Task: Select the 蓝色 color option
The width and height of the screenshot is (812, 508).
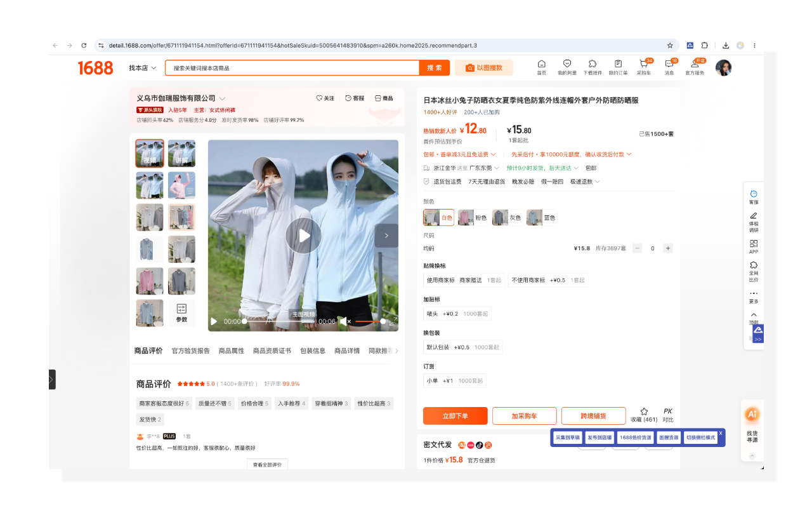Action: [542, 218]
